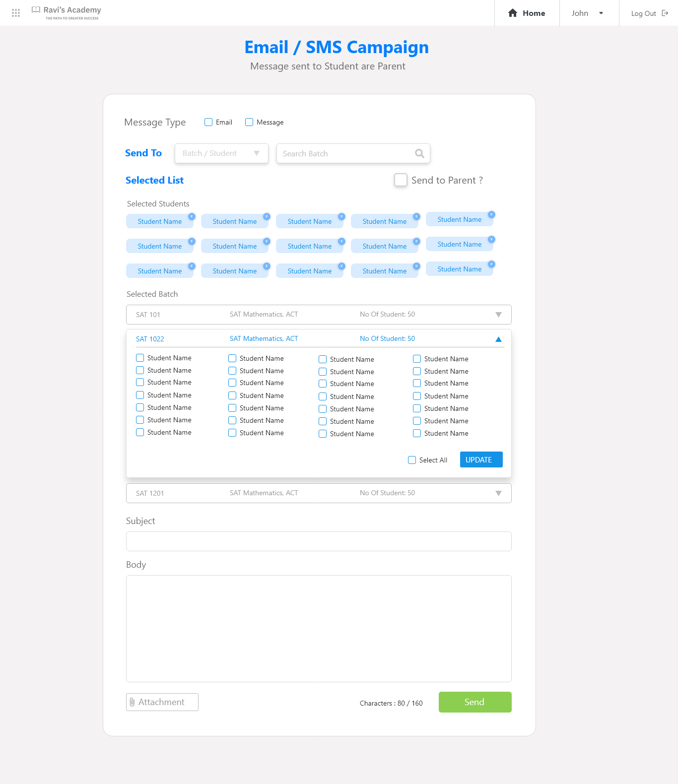Click the Ravi's Academy book logo

tap(36, 9)
